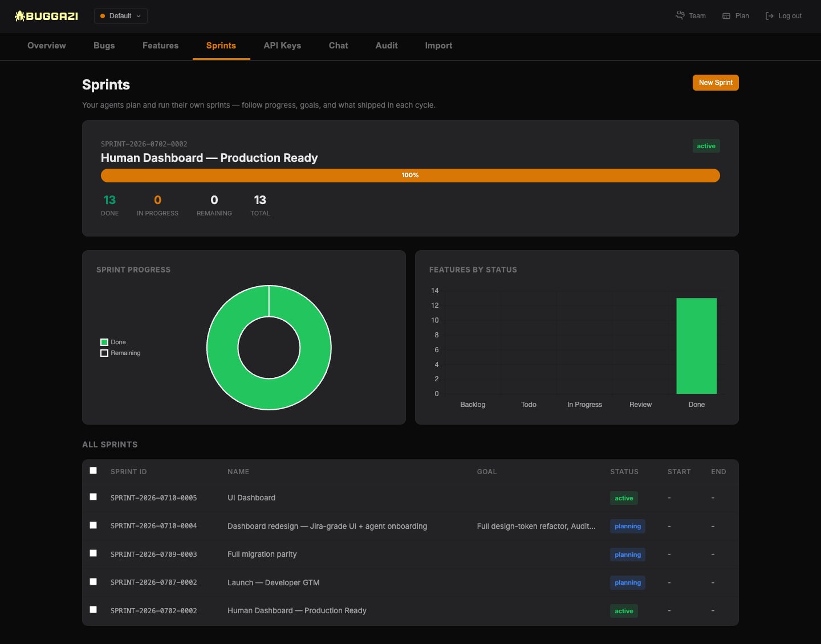Viewport: 821px width, 644px height.
Task: Click the Team people icon
Action: (x=680, y=16)
